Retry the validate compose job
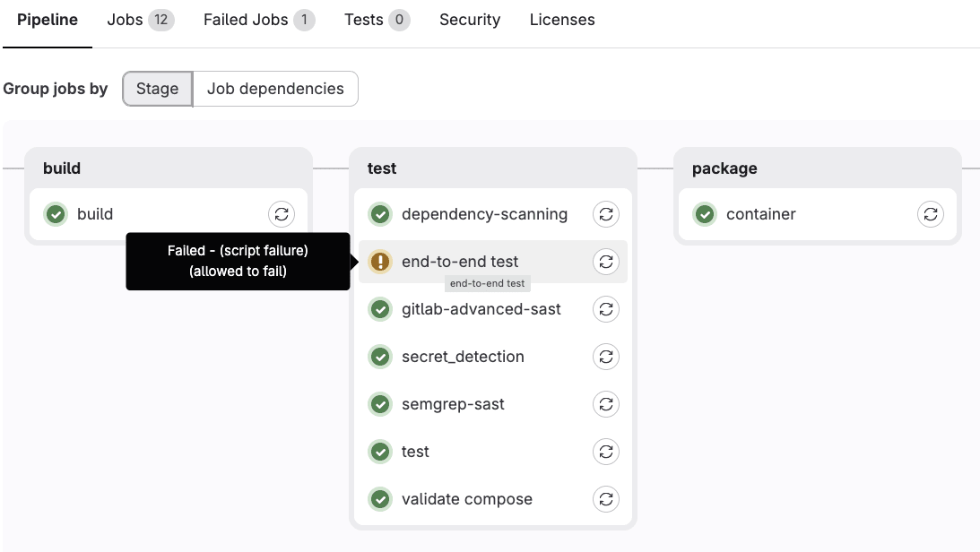This screenshot has height=552, width=980. point(605,499)
